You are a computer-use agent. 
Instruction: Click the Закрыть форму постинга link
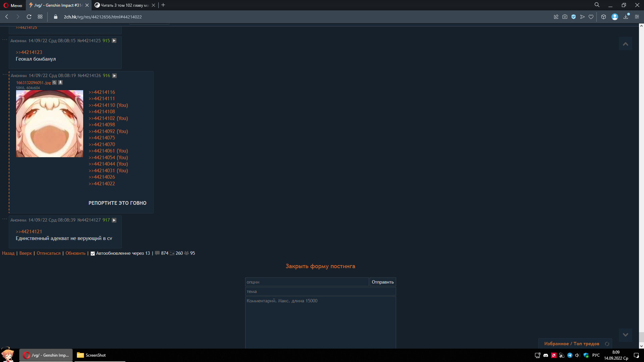click(x=320, y=266)
